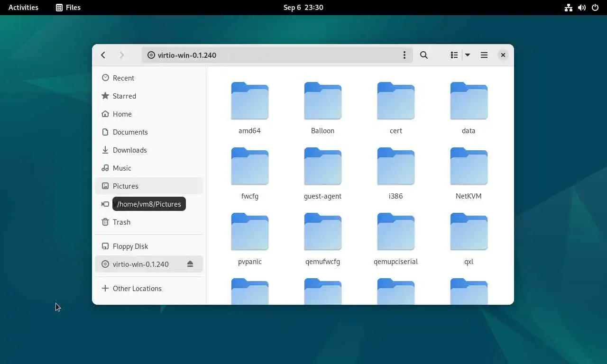Open Starred in the sidebar
607x364 pixels.
[149, 96]
